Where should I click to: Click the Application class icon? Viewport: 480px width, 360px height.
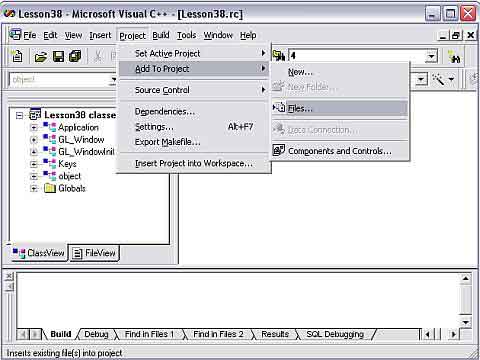[x=50, y=127]
